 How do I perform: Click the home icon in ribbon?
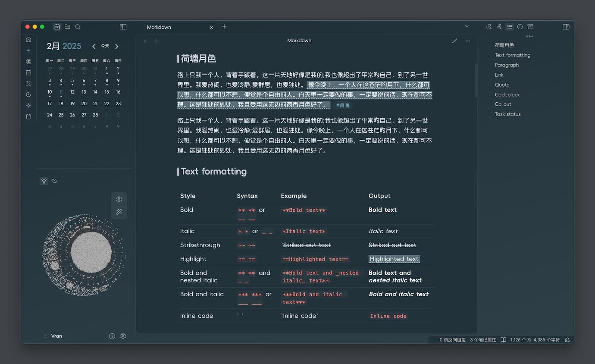[x=28, y=40]
